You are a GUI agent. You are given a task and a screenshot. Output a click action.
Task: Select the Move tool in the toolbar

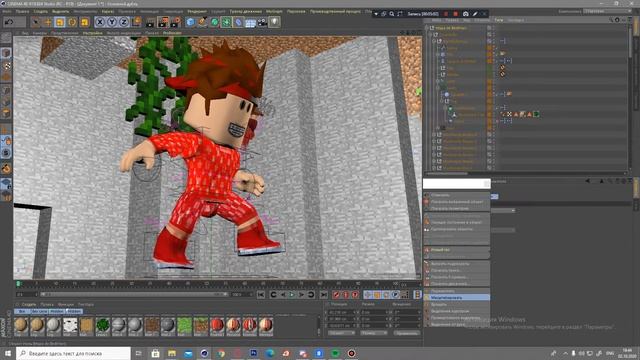tap(48, 22)
